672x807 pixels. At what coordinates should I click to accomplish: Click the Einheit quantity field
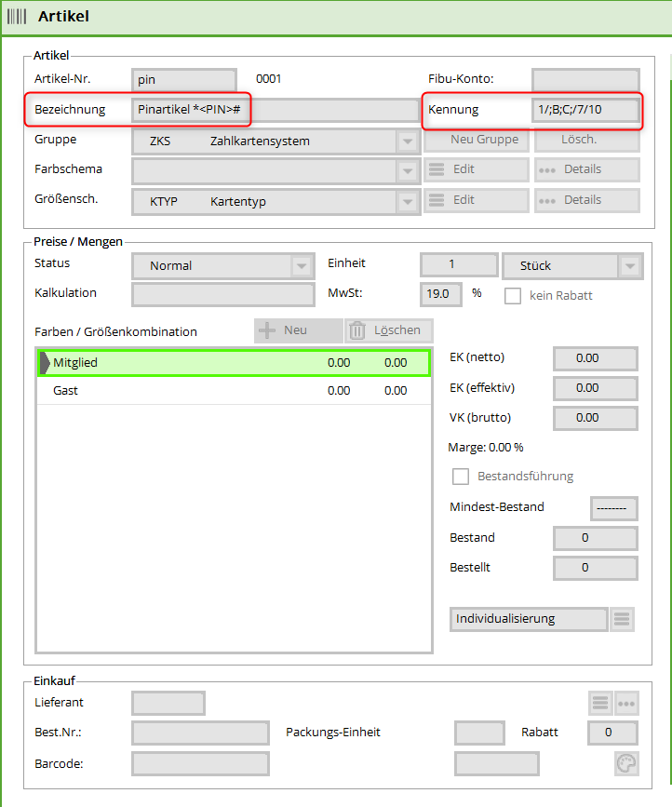pos(459,265)
